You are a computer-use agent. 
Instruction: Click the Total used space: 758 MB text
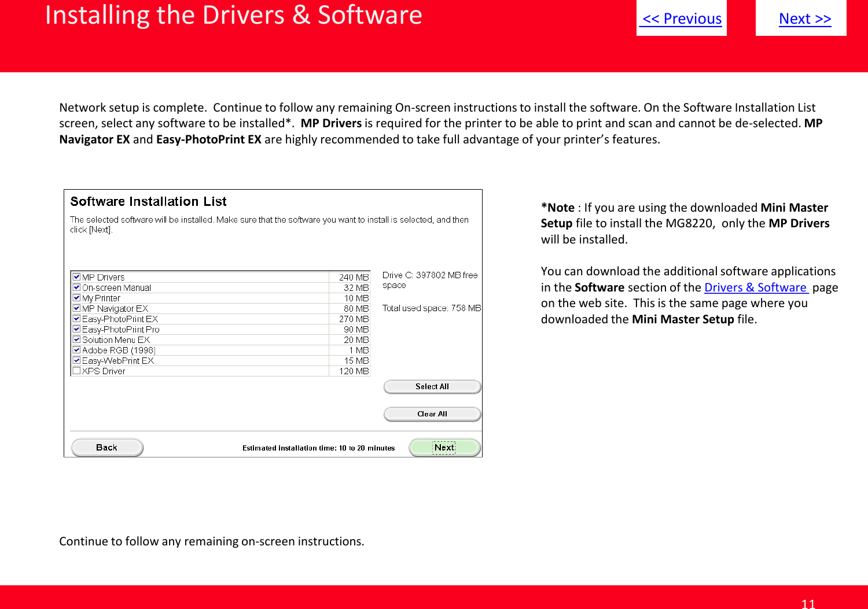click(x=432, y=308)
